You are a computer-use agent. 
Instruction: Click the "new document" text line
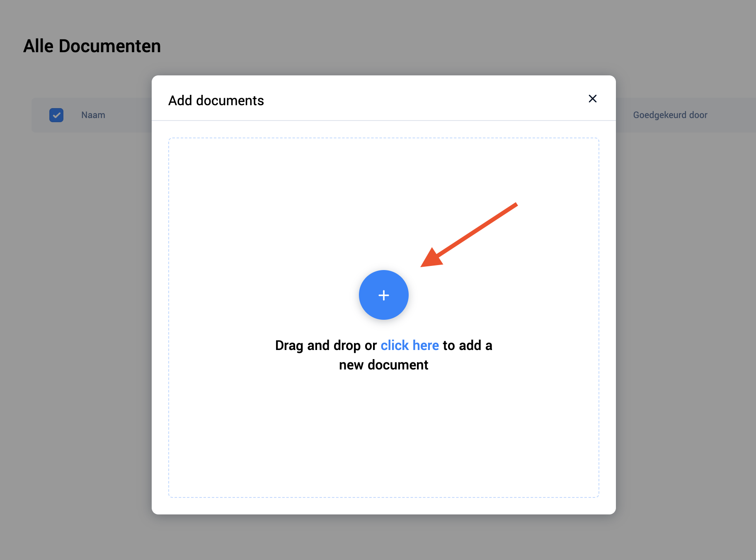[383, 365]
